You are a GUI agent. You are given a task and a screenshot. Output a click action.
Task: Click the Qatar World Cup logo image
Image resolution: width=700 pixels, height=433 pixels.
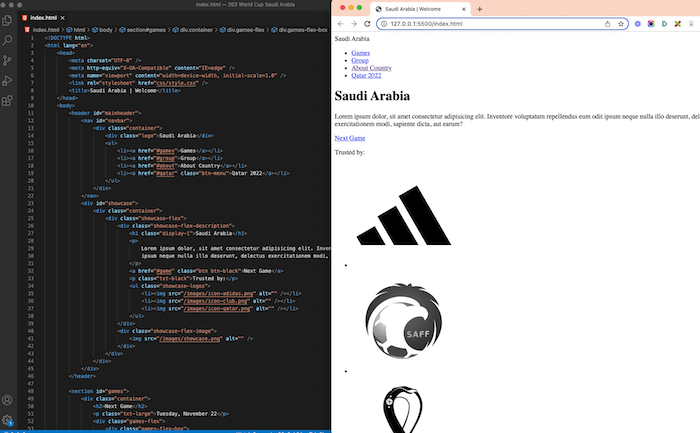click(x=403, y=409)
